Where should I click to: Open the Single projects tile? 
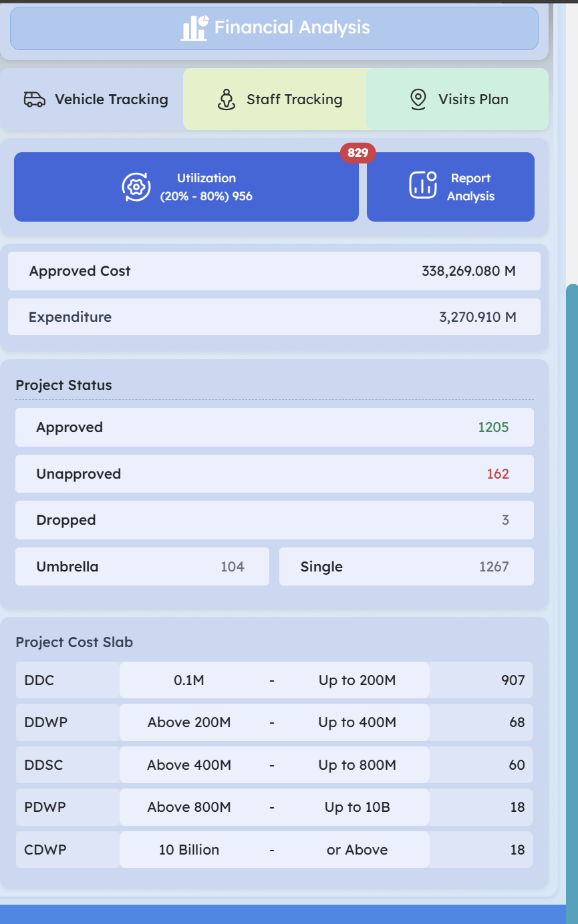pos(406,567)
